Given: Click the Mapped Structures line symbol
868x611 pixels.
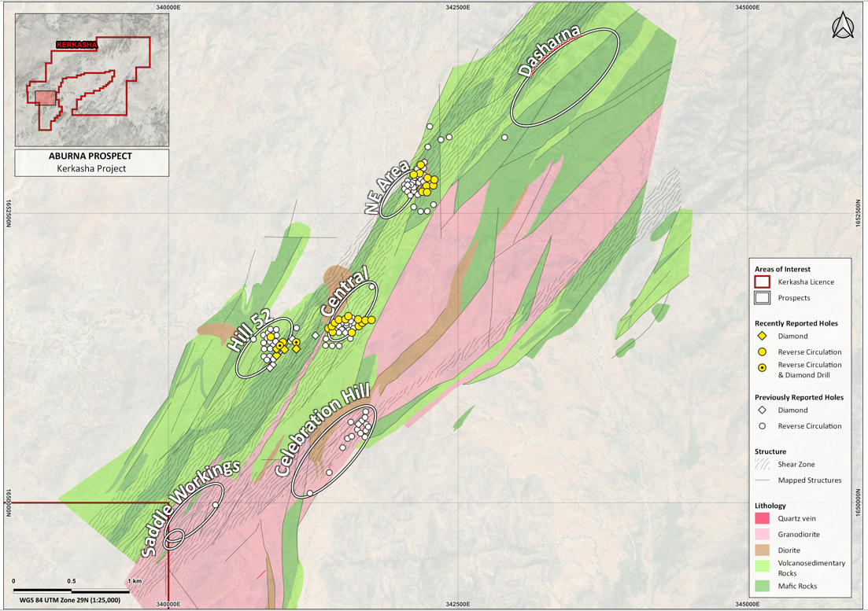Looking at the screenshot, I should tap(763, 480).
